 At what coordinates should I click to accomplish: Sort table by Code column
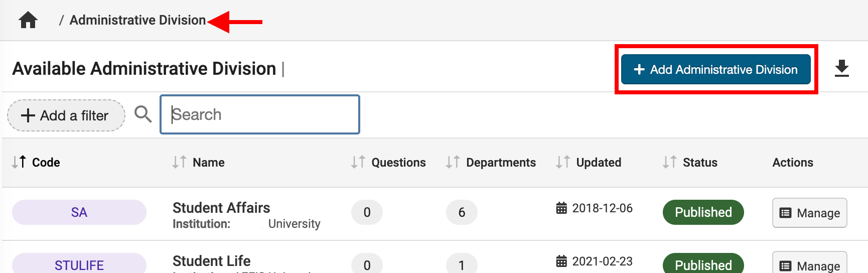(36, 162)
